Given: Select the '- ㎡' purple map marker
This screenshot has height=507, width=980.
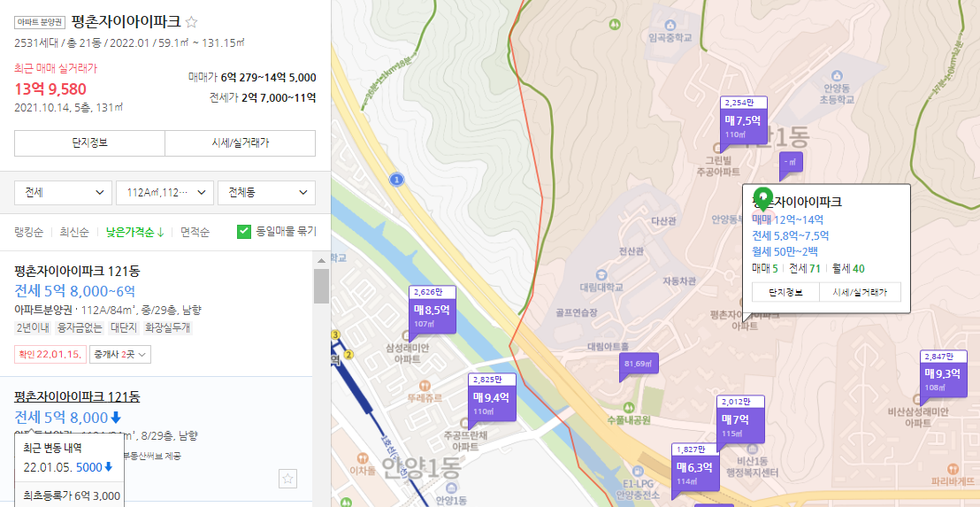Looking at the screenshot, I should (792, 165).
